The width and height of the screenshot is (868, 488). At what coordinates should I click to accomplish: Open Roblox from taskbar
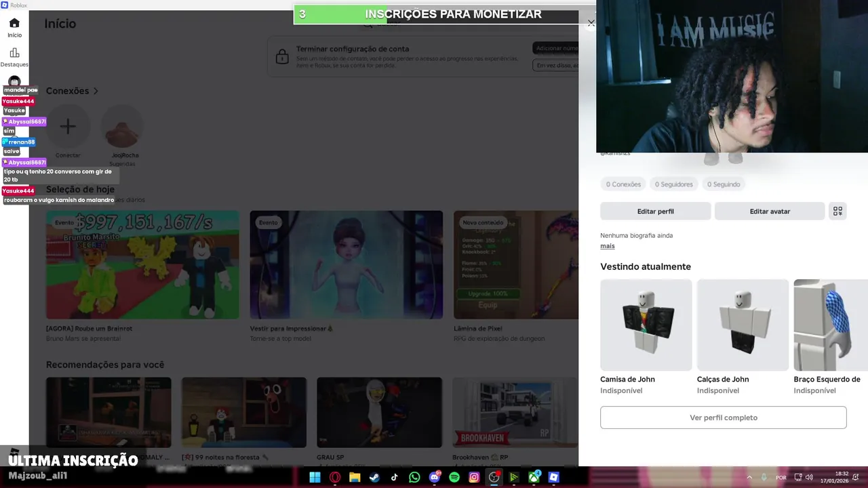pyautogui.click(x=554, y=477)
